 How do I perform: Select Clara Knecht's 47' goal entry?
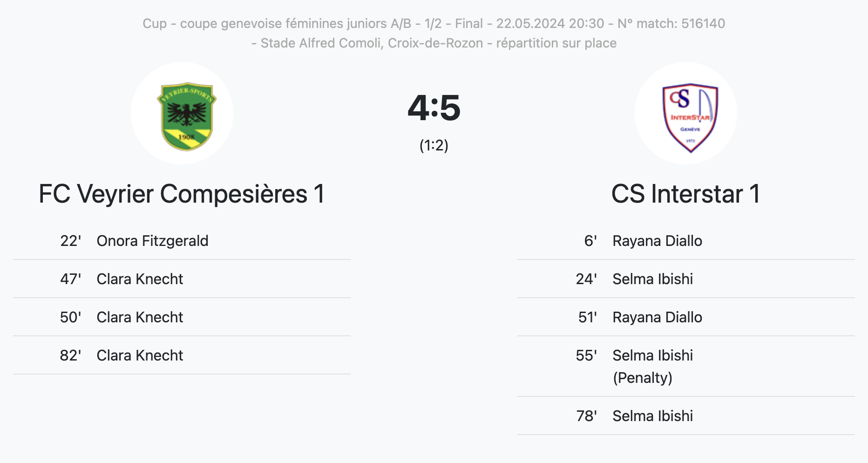click(x=140, y=279)
